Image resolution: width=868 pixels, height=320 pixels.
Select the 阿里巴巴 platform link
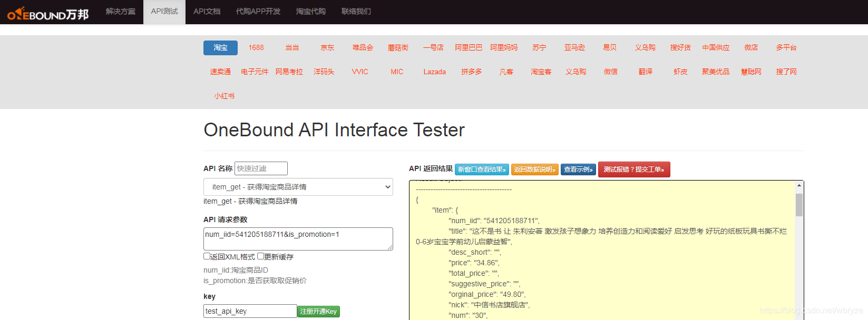[469, 48]
